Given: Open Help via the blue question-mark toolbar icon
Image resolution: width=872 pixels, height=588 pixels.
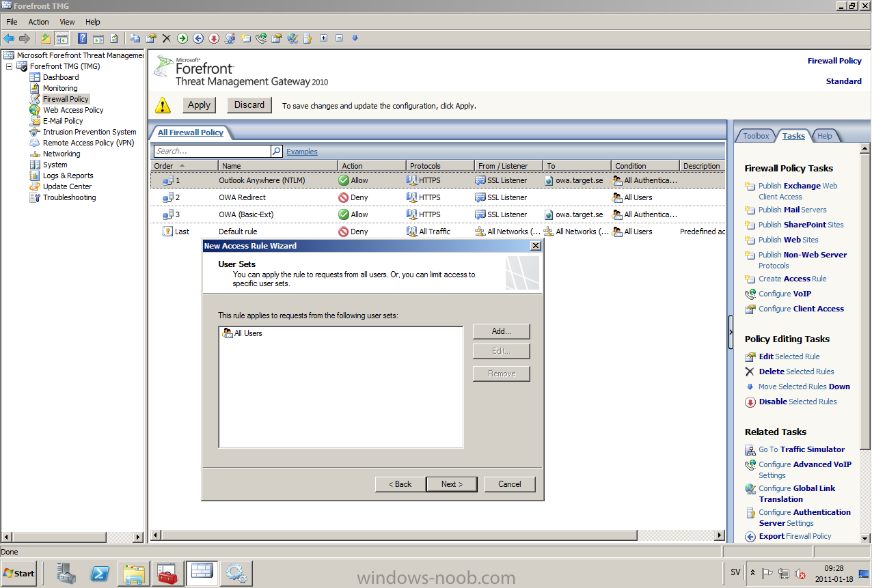Looking at the screenshot, I should click(x=82, y=38).
